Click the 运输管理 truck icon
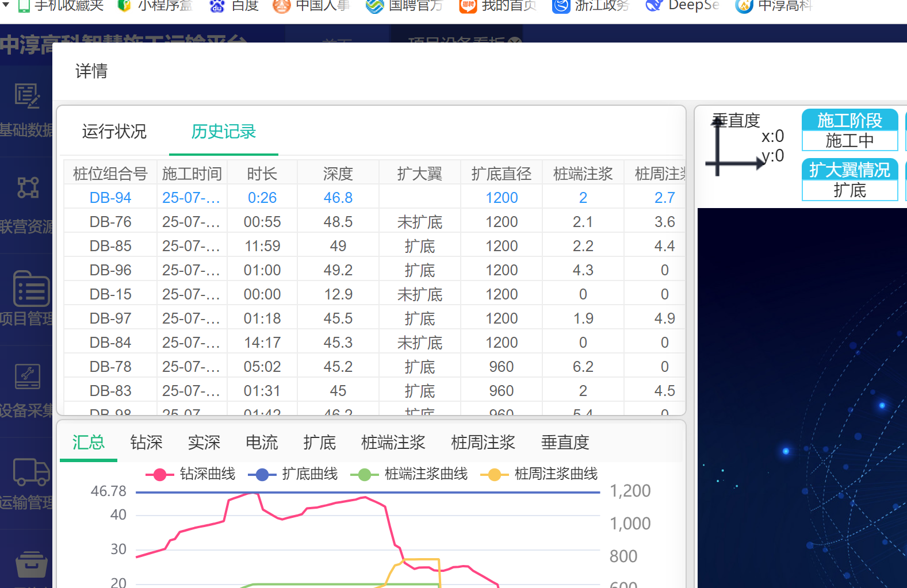Screen dimensions: 907x588 31,472
